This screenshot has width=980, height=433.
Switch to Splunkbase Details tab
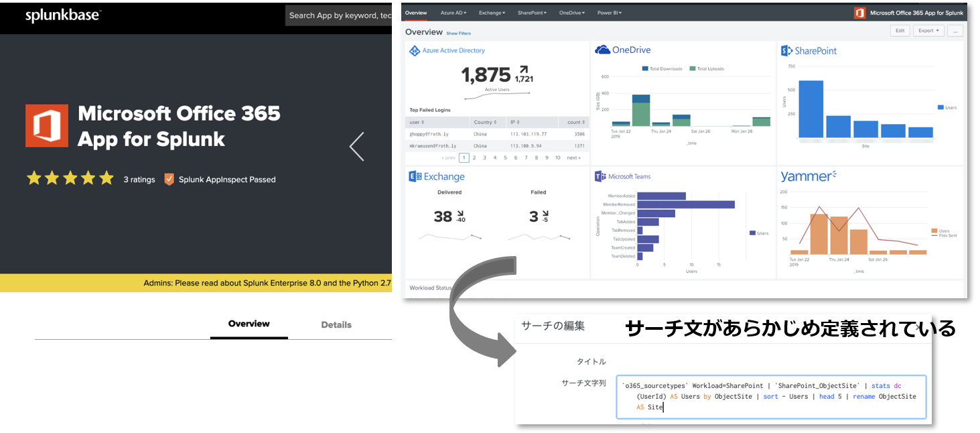(x=336, y=324)
